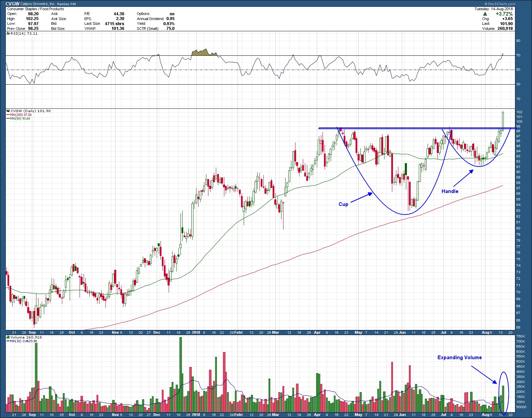Click the High value 102.25
The width and height of the screenshot is (532, 418).
tap(32, 19)
